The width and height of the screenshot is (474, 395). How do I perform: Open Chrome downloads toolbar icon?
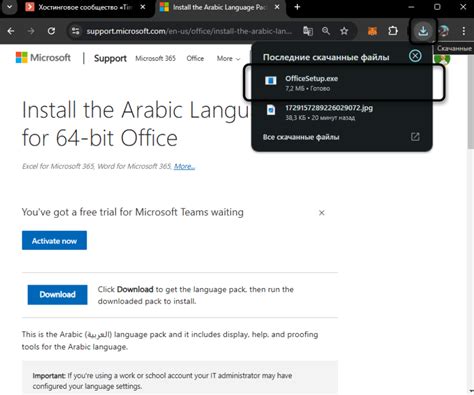423,31
